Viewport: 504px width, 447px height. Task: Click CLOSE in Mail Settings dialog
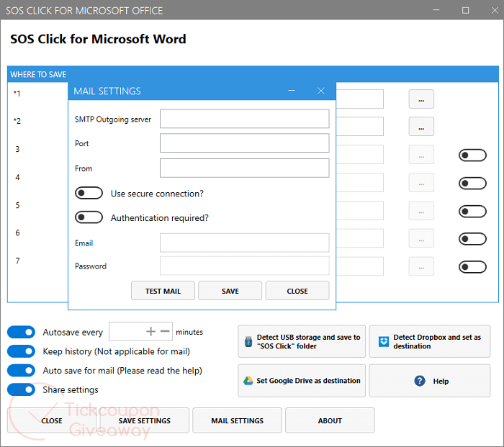pyautogui.click(x=297, y=291)
